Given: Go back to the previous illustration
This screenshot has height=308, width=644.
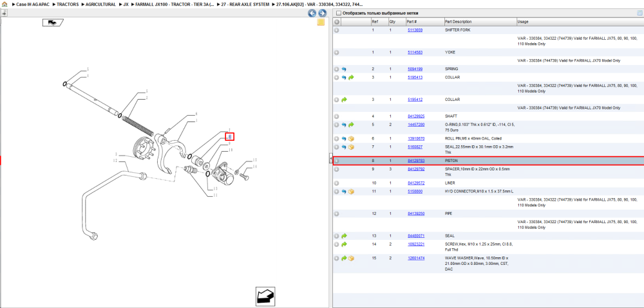Looking at the screenshot, I should pos(312,13).
